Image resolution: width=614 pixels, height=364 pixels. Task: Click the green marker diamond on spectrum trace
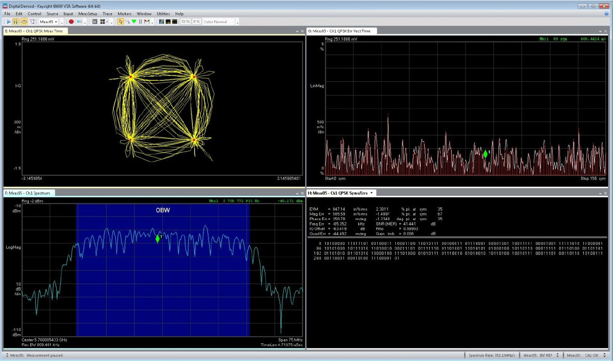pos(158,238)
